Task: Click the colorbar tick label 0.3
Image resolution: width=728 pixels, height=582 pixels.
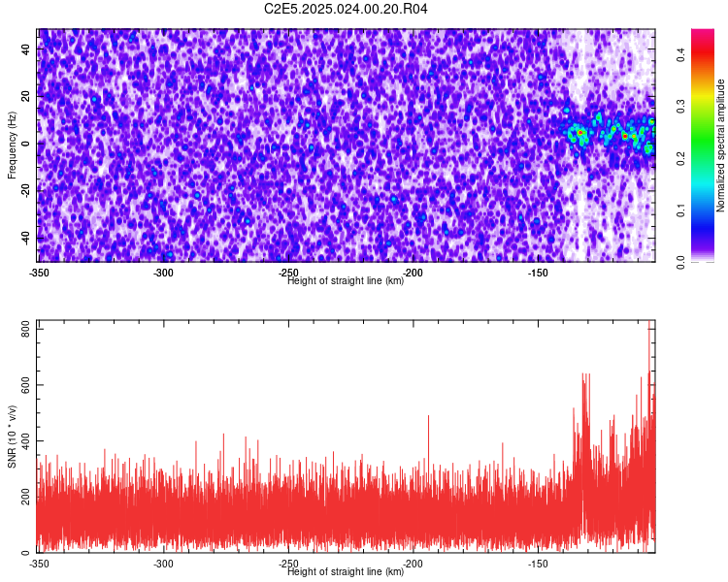Action: [681, 107]
